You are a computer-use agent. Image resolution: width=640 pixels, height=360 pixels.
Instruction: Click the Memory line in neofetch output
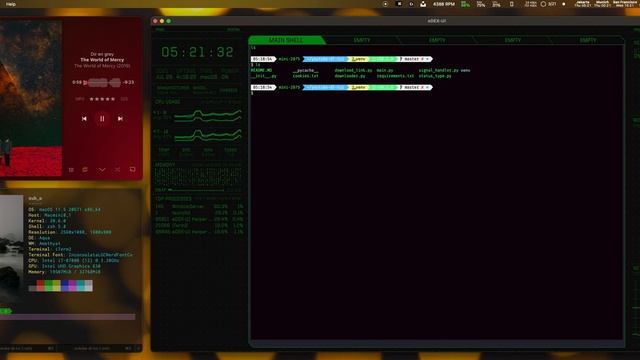click(64, 272)
